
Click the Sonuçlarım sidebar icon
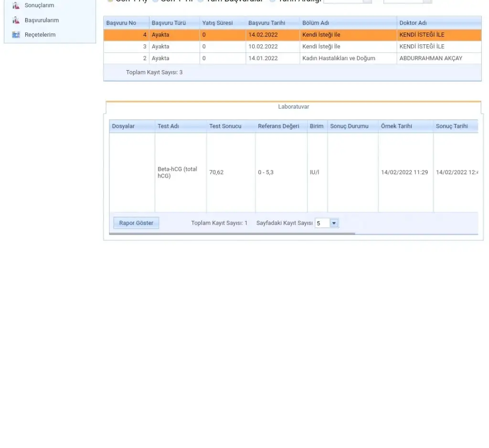click(x=16, y=6)
